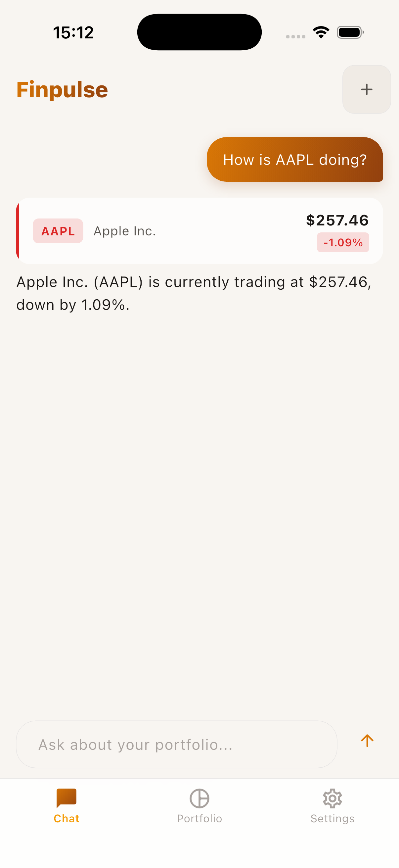The image size is (399, 868).
Task: Tap the 15:12 clock in status bar
Action: [73, 33]
